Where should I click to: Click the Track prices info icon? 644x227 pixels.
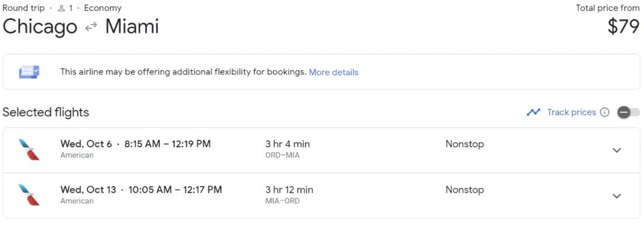(x=605, y=112)
